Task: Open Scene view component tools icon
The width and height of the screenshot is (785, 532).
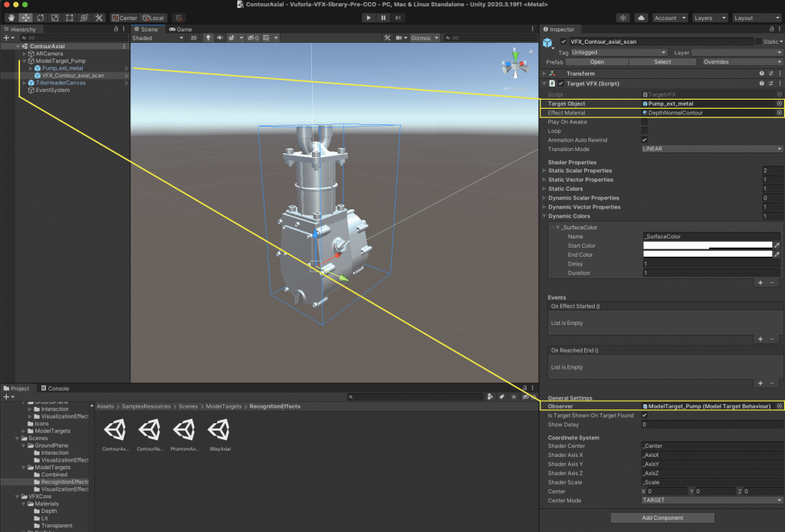Action: tap(387, 38)
